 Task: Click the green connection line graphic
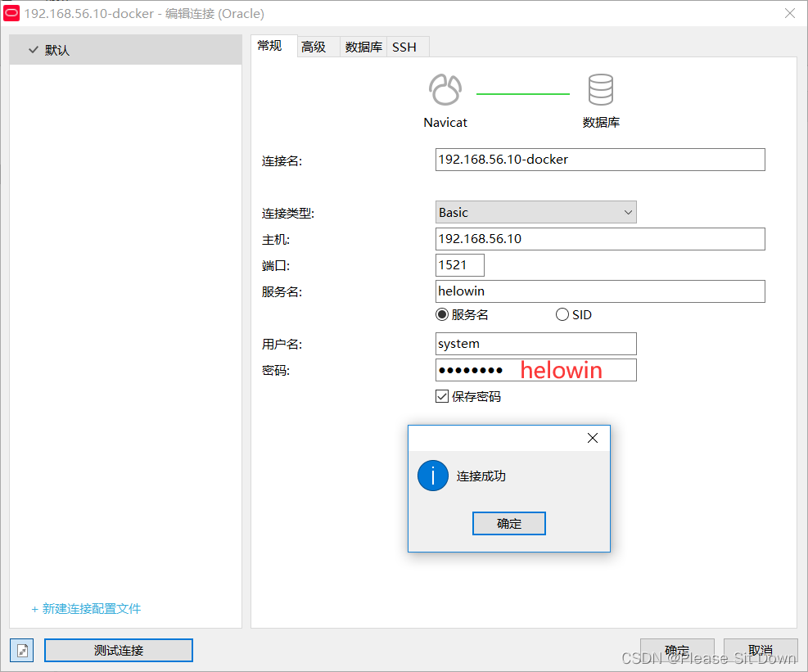tap(522, 92)
